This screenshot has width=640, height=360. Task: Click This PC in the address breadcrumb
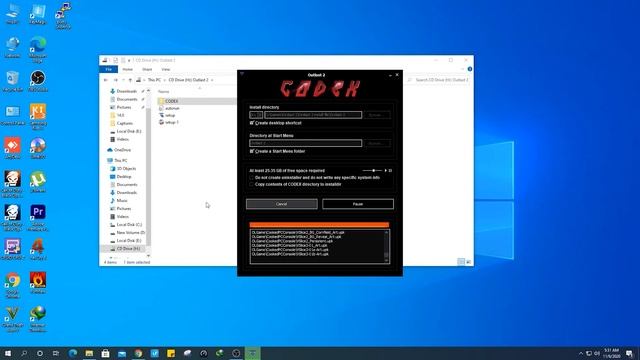[154, 80]
